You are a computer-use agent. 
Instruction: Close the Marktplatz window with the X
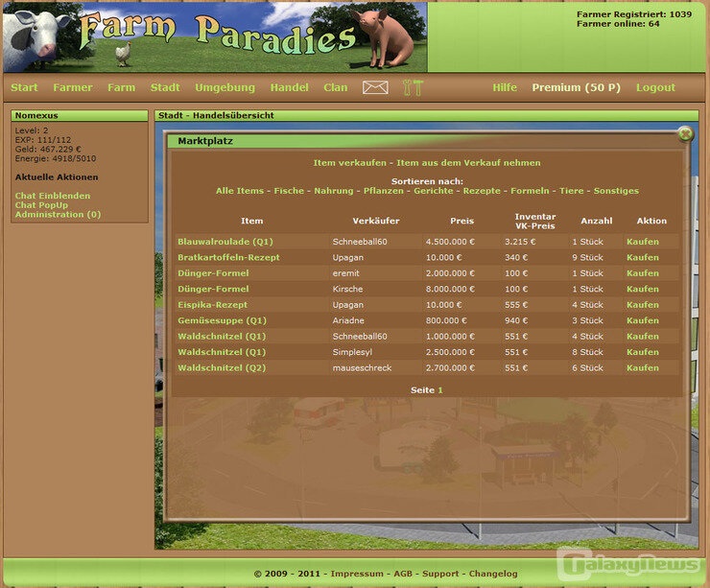[686, 134]
